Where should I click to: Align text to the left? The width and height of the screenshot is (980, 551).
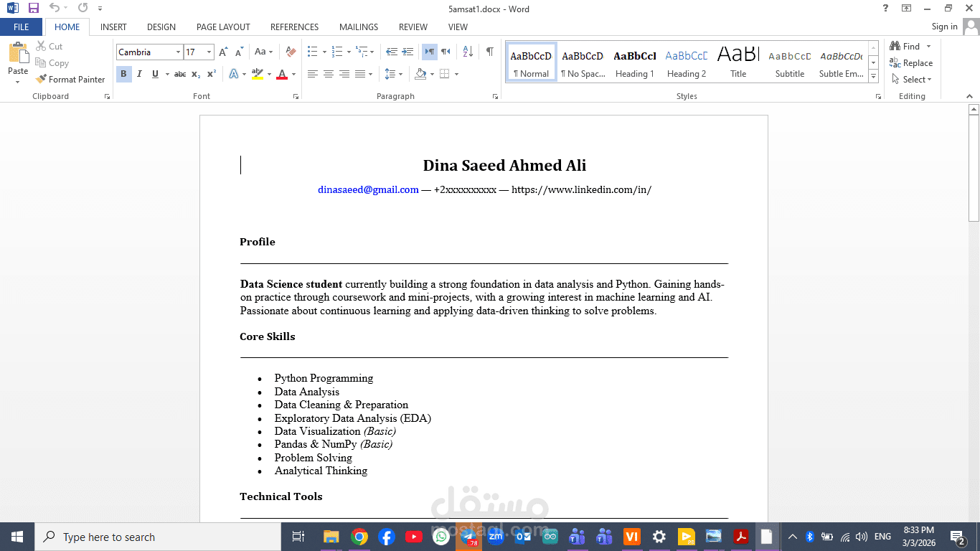point(313,74)
